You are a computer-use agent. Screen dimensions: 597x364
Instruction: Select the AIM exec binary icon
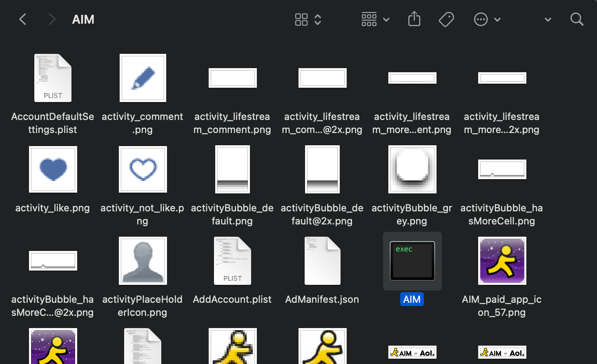412,261
